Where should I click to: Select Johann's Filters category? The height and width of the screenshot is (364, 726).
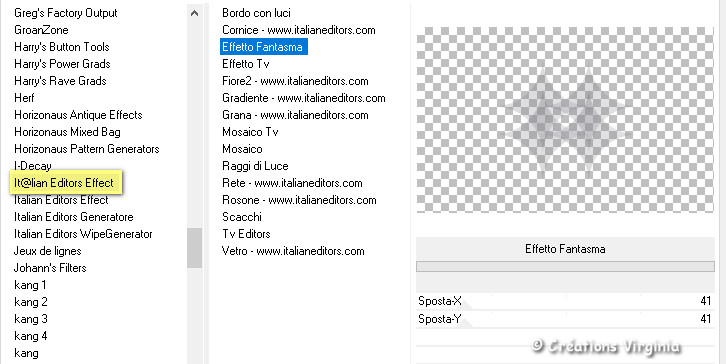(50, 268)
